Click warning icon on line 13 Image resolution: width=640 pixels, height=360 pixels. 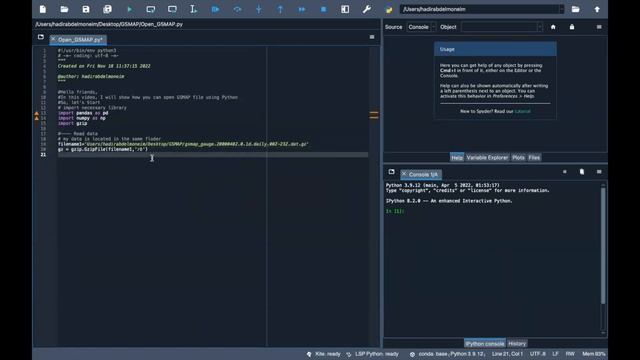point(37,113)
